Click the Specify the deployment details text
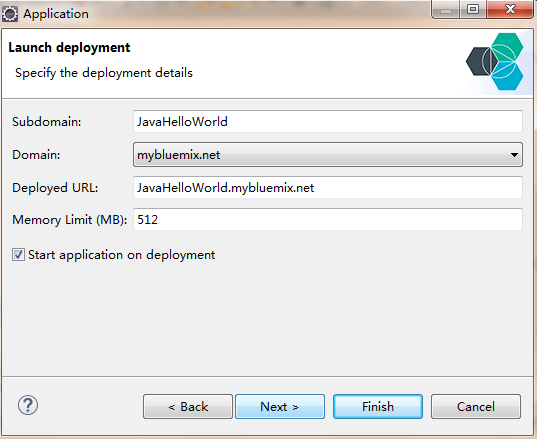Image resolution: width=537 pixels, height=439 pixels. point(104,73)
